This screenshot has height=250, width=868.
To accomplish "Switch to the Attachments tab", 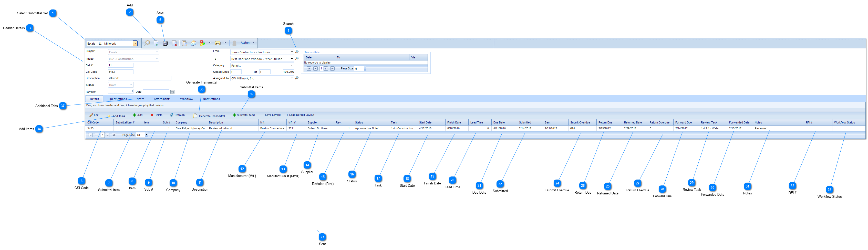I will (162, 99).
